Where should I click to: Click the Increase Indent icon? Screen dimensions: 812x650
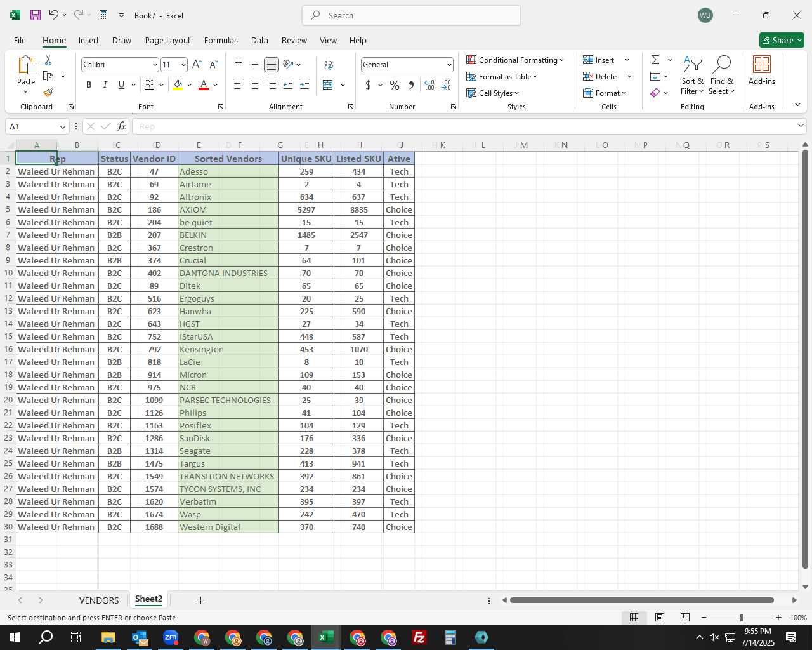pyautogui.click(x=304, y=84)
